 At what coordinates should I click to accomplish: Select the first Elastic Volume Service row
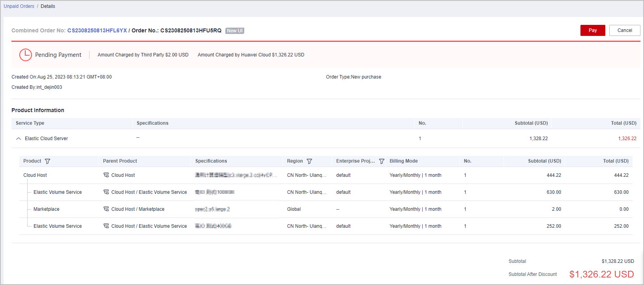(x=58, y=192)
